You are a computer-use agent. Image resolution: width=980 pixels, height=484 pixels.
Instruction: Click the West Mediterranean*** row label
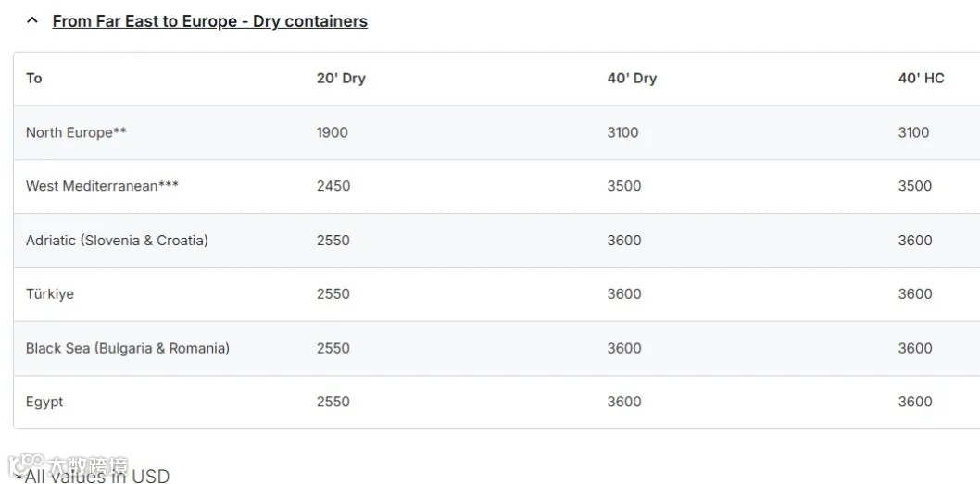tap(102, 186)
